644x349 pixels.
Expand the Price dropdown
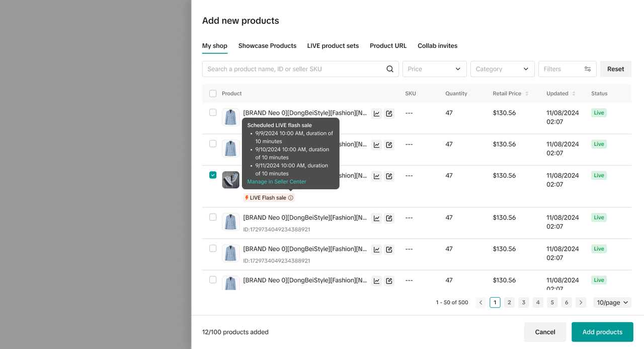(x=434, y=69)
